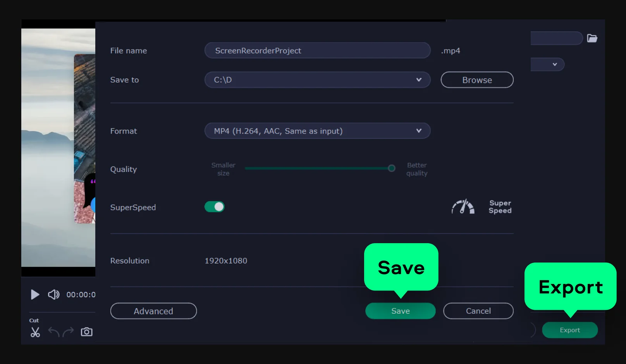Click the Super Speed text label
The height and width of the screenshot is (364, 626).
tap(500, 207)
